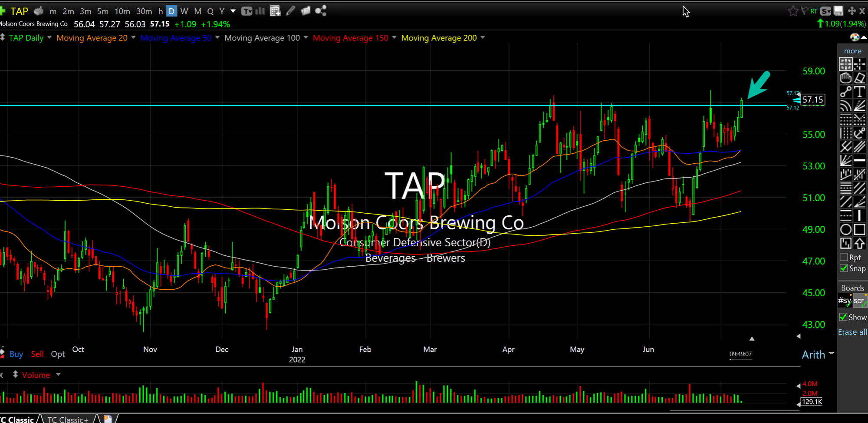Open the S streaming dropdown button

click(x=826, y=11)
